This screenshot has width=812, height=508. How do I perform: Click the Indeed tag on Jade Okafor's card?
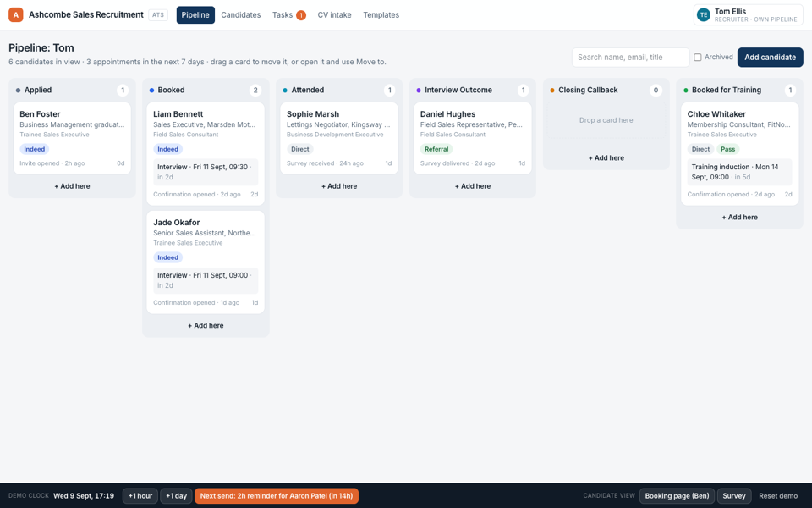click(x=167, y=257)
